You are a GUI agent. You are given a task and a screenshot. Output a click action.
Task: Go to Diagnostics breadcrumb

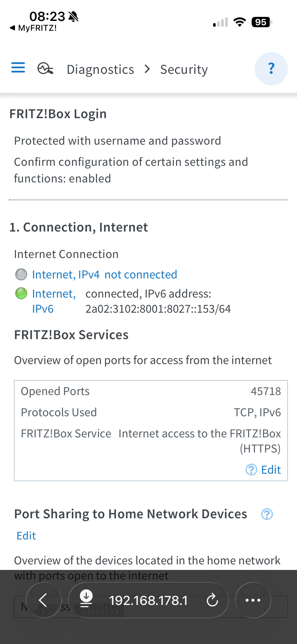tap(100, 70)
